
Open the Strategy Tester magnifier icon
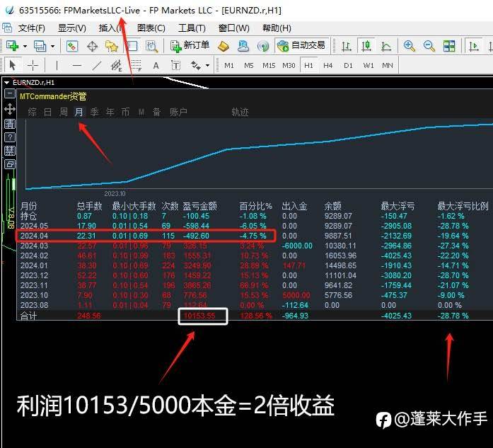click(152, 46)
